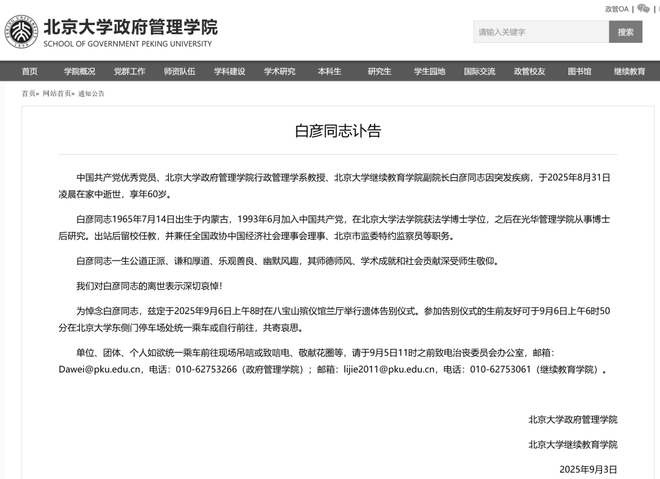Screen dimensions: 660x479
Task: Open the 通知公告 breadcrumb link
Action: point(91,93)
